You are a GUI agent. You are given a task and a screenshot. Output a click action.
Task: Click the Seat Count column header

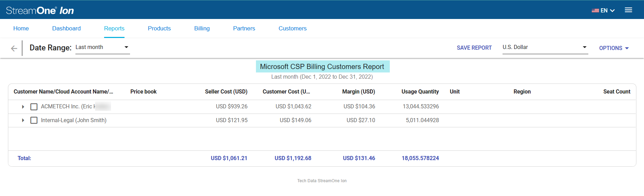pos(617,92)
